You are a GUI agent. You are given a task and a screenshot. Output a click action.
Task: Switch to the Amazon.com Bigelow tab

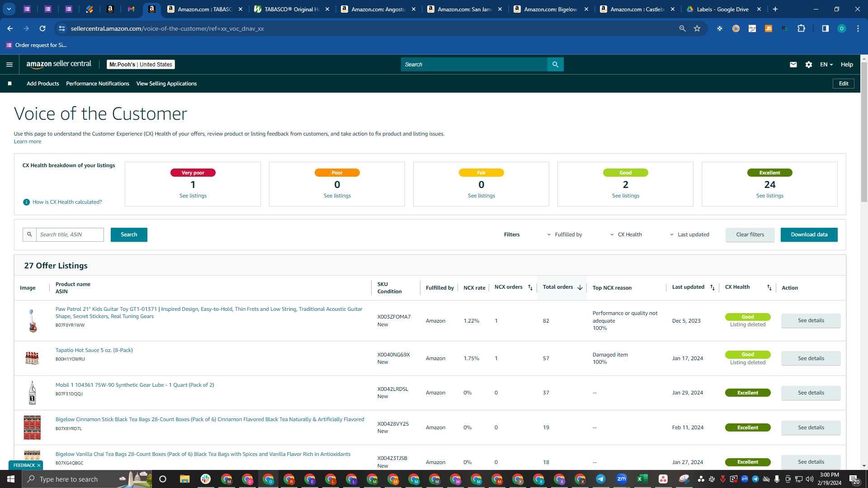click(x=551, y=9)
